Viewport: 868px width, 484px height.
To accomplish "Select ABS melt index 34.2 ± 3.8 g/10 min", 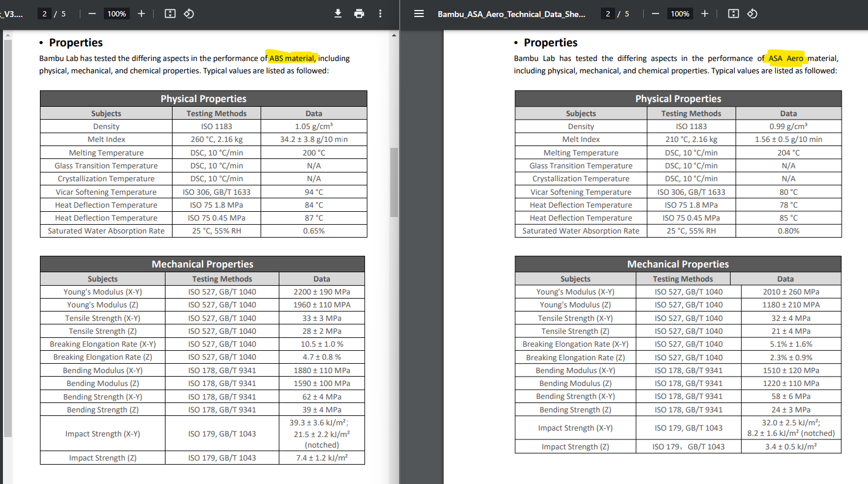I will coord(314,139).
